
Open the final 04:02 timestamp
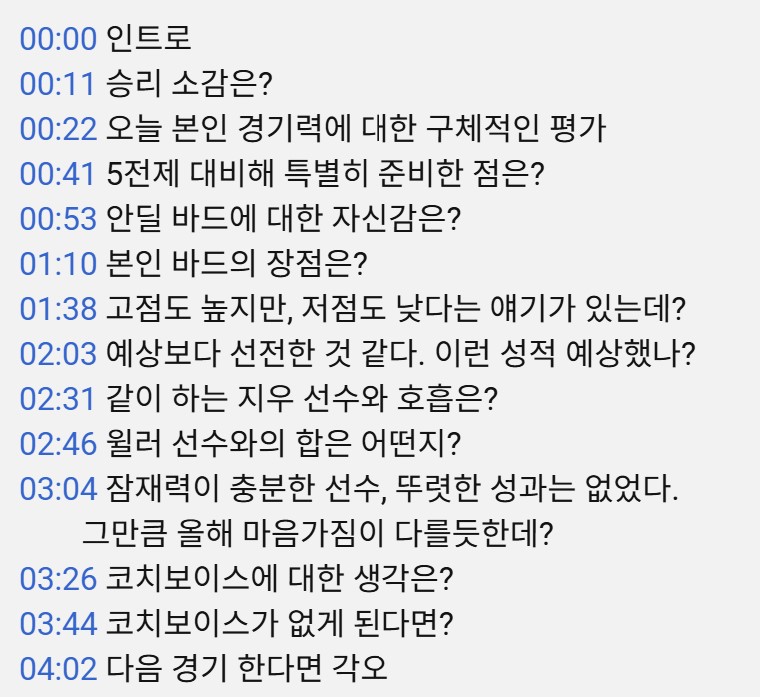[x=58, y=667]
